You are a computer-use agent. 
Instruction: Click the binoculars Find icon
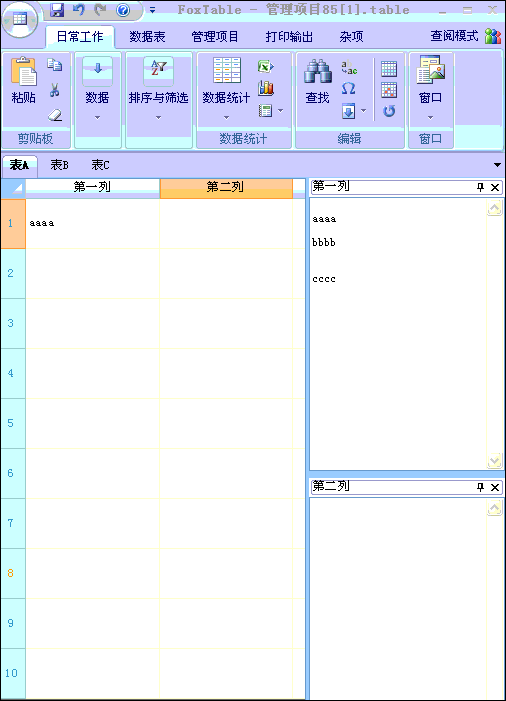[318, 71]
